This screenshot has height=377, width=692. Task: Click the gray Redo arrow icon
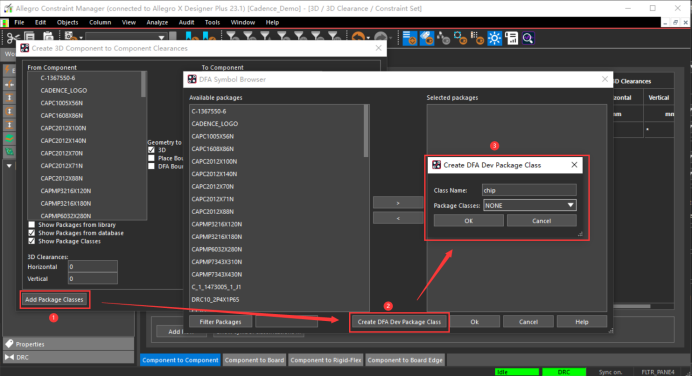381,38
